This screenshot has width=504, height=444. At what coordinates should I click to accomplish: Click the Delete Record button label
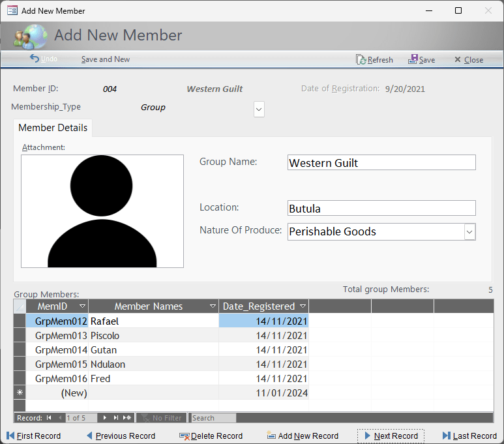pyautogui.click(x=216, y=436)
